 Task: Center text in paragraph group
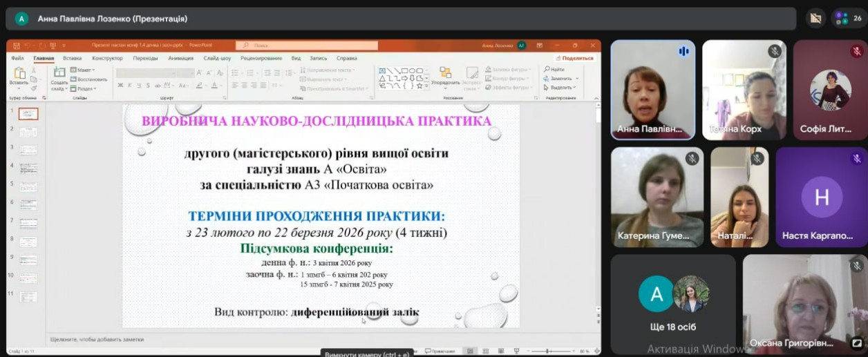(245, 85)
